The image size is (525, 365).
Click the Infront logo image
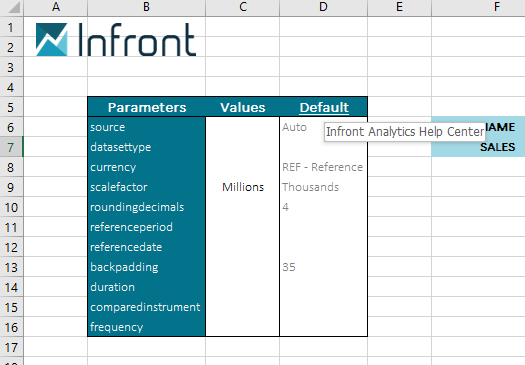point(116,40)
